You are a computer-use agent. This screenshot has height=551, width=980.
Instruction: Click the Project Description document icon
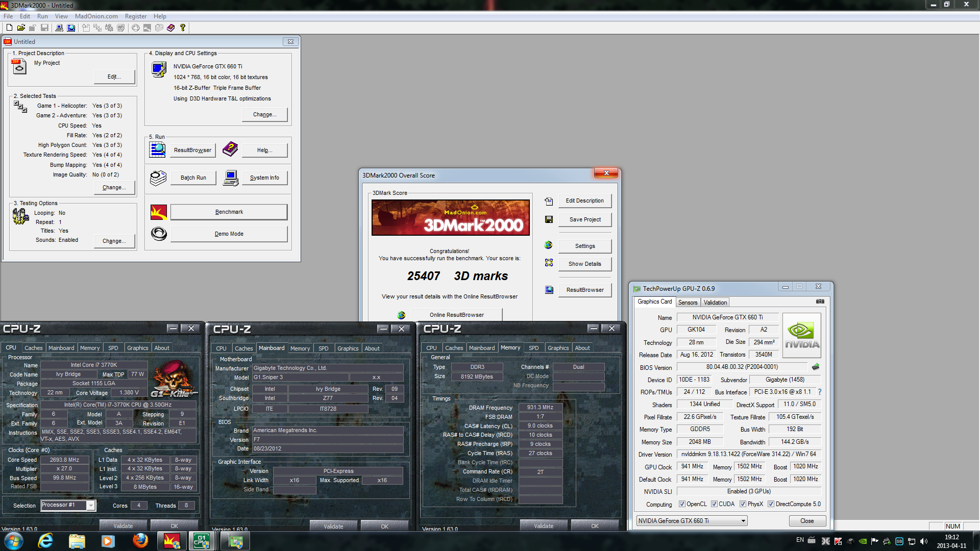coord(19,67)
